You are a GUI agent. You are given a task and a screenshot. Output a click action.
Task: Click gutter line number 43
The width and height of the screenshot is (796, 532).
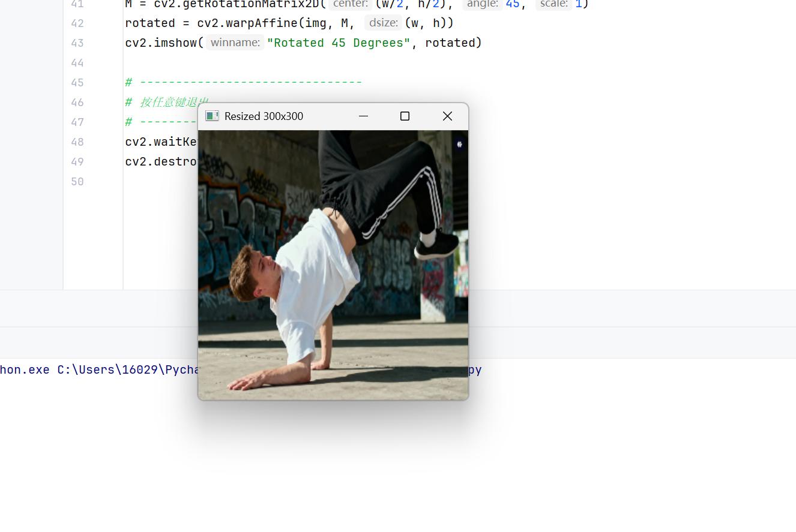(77, 43)
